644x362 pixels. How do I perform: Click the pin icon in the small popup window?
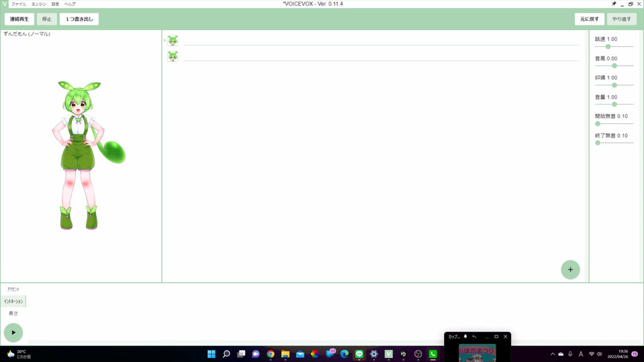(466, 337)
